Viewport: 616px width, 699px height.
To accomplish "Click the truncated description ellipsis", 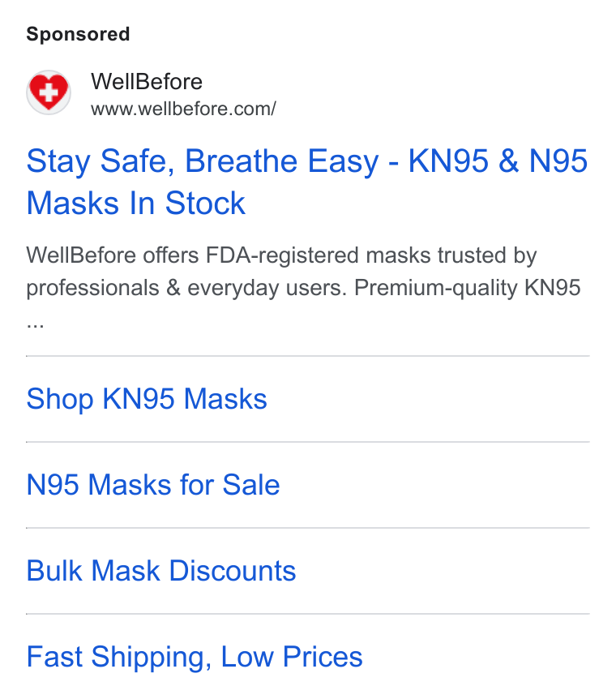I will [x=35, y=324].
